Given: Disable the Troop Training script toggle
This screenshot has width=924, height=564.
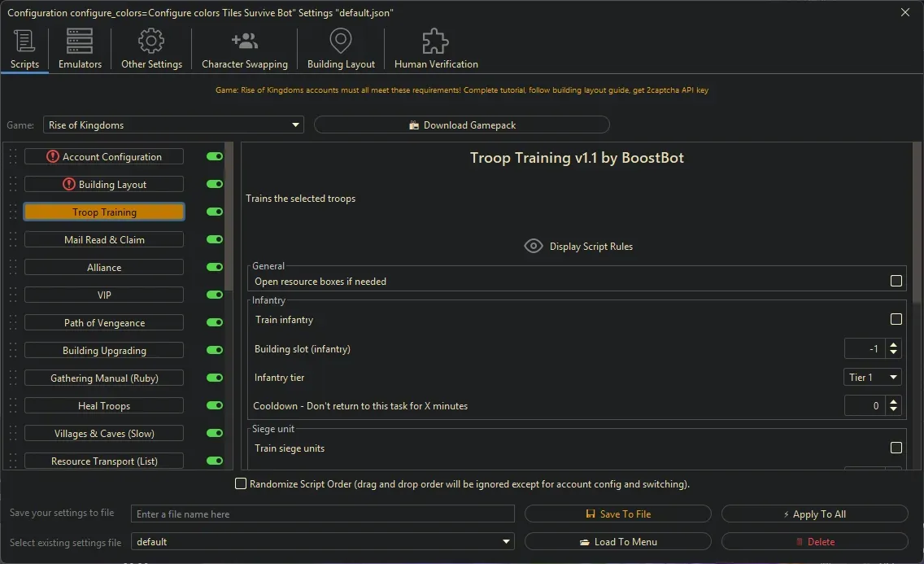Looking at the screenshot, I should click(215, 212).
